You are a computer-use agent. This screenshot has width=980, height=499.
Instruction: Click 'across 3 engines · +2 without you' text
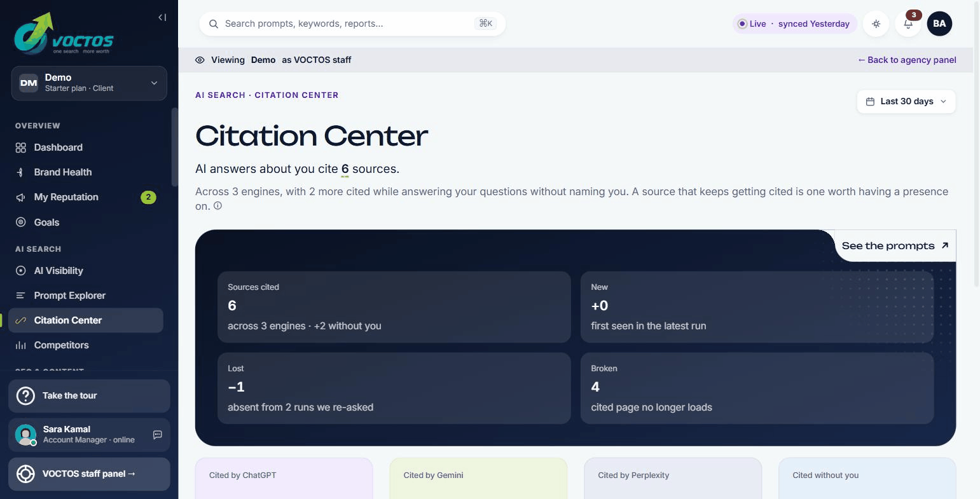coord(305,326)
